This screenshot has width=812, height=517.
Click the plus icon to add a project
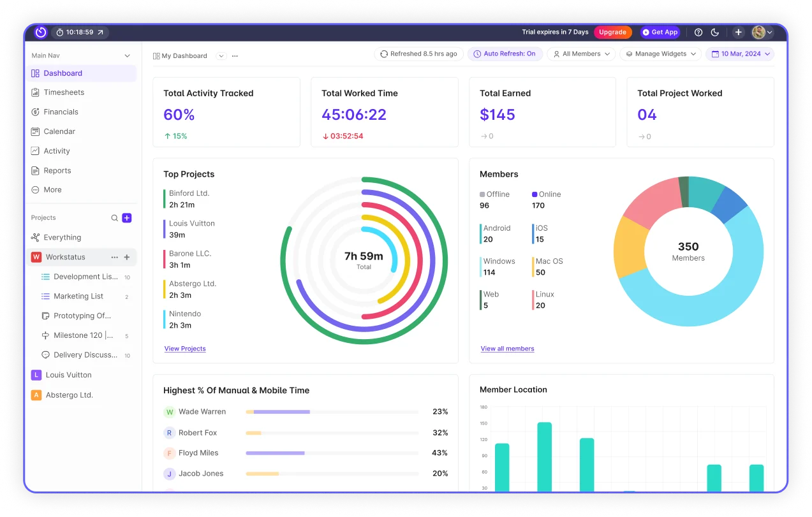tap(127, 217)
